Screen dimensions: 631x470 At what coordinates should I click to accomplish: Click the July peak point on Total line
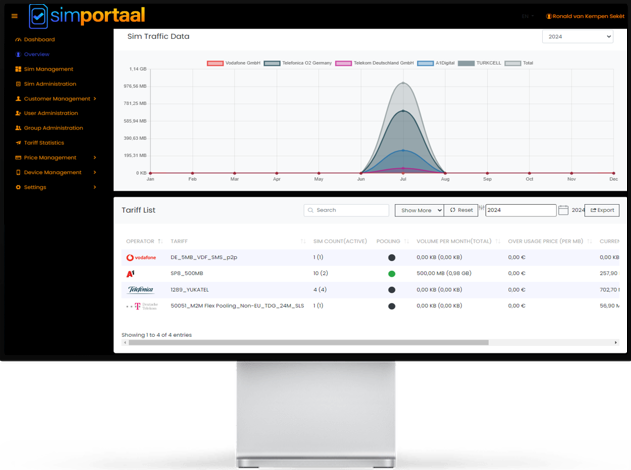pos(403,83)
